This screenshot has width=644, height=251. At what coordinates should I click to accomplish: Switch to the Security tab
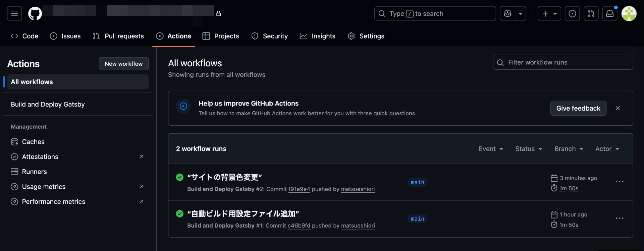point(270,36)
